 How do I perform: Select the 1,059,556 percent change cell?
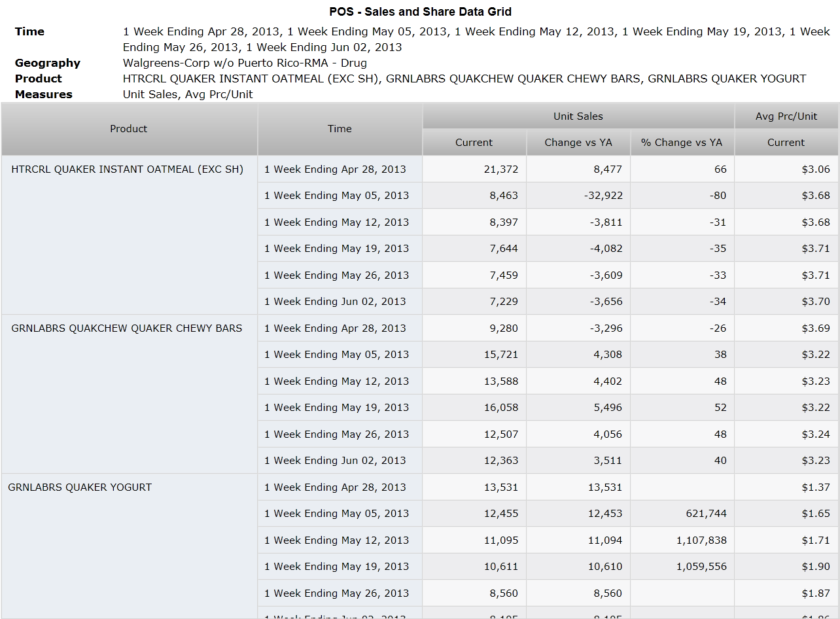(682, 567)
